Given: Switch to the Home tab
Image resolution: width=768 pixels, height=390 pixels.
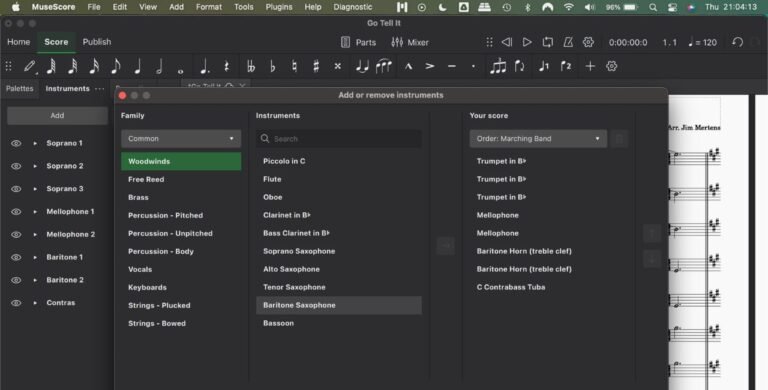Looking at the screenshot, I should coord(19,42).
